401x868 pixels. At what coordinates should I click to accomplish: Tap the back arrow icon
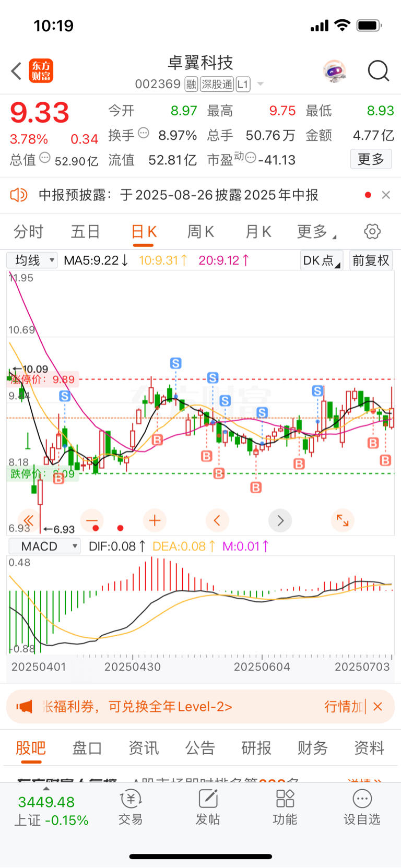coord(16,71)
